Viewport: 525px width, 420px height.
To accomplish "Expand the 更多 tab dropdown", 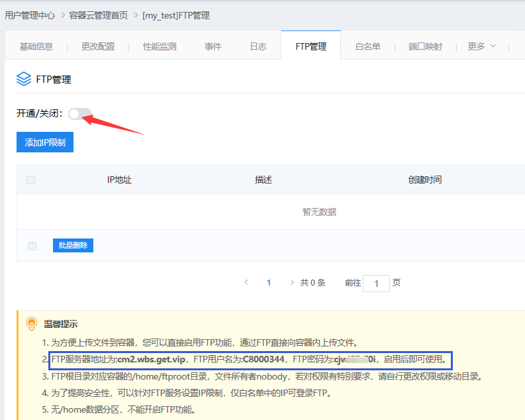I will click(x=481, y=46).
